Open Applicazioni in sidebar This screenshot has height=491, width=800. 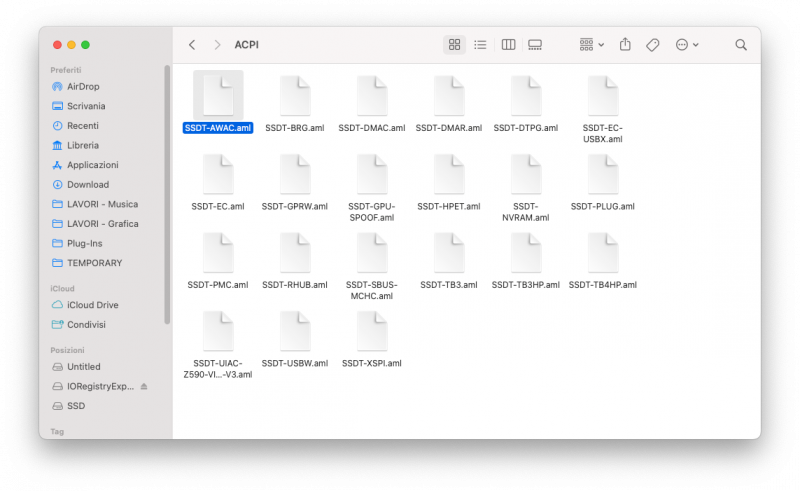point(85,165)
